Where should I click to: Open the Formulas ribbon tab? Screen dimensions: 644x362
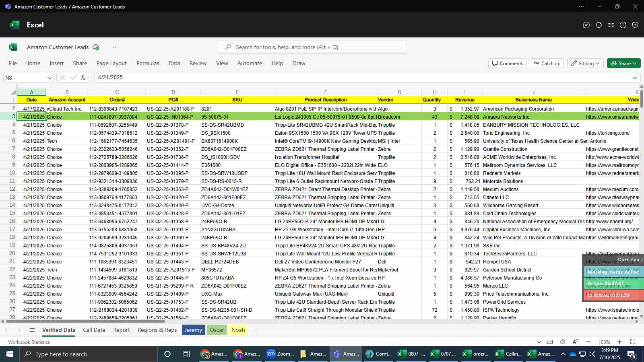click(x=148, y=63)
